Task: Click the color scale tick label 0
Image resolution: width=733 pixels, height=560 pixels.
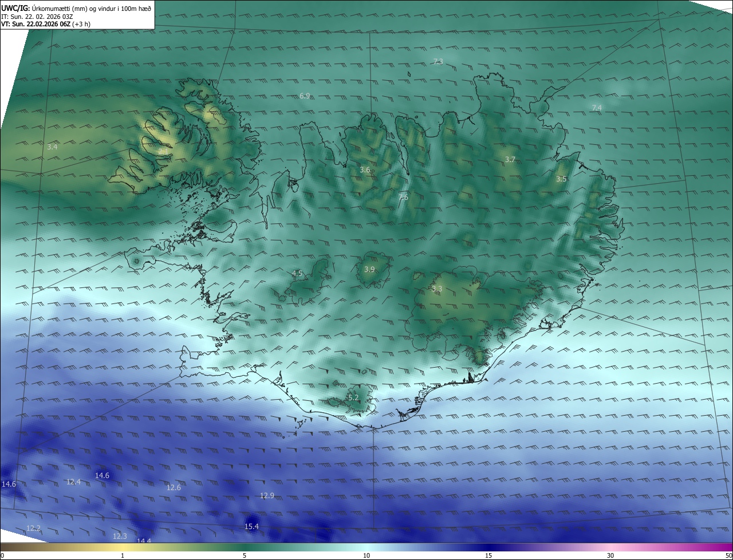Action: [2, 555]
